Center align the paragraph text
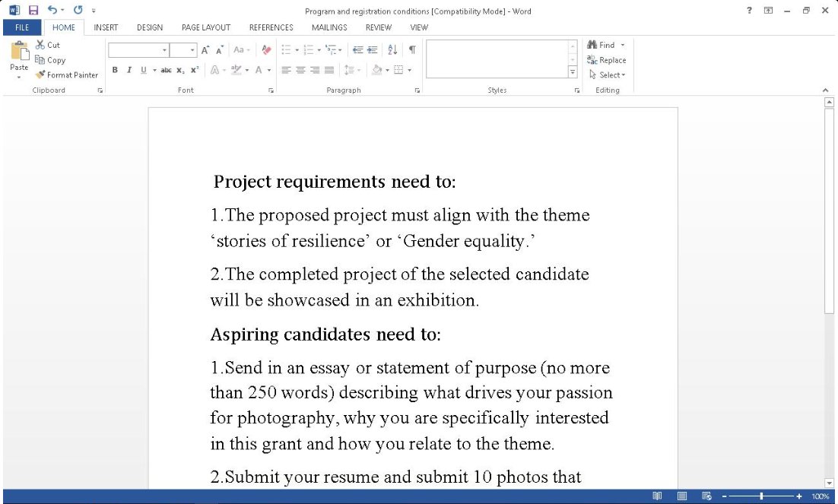Image resolution: width=838 pixels, height=504 pixels. click(x=300, y=70)
